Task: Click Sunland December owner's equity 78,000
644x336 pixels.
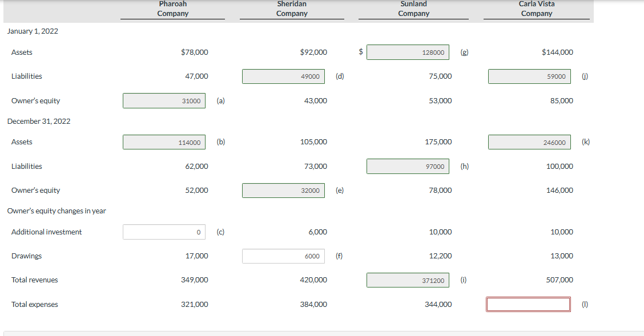Action: click(440, 191)
